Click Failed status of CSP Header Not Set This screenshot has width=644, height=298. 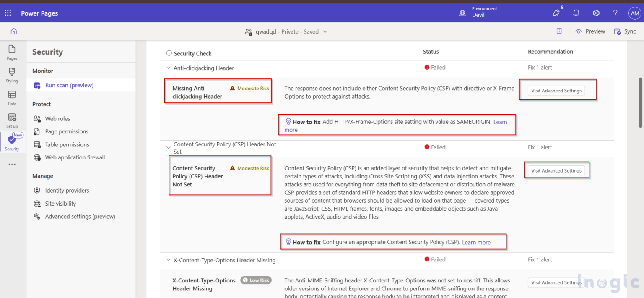coord(435,147)
